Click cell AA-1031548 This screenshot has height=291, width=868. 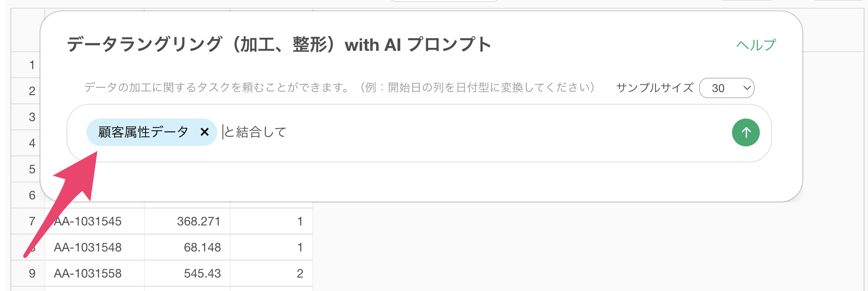pos(94,248)
